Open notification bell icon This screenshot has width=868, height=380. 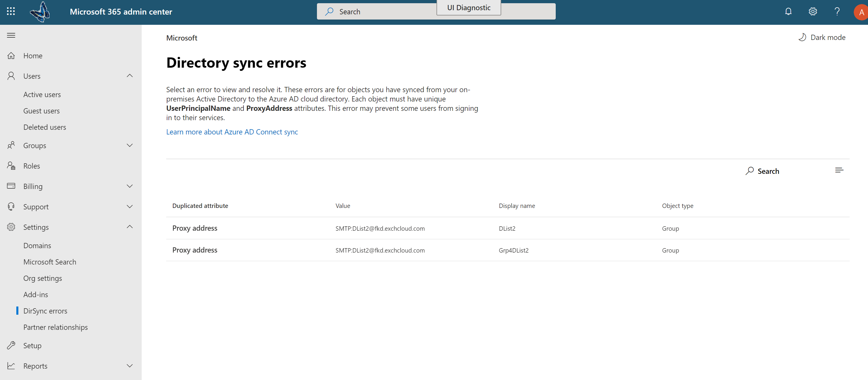(x=788, y=11)
